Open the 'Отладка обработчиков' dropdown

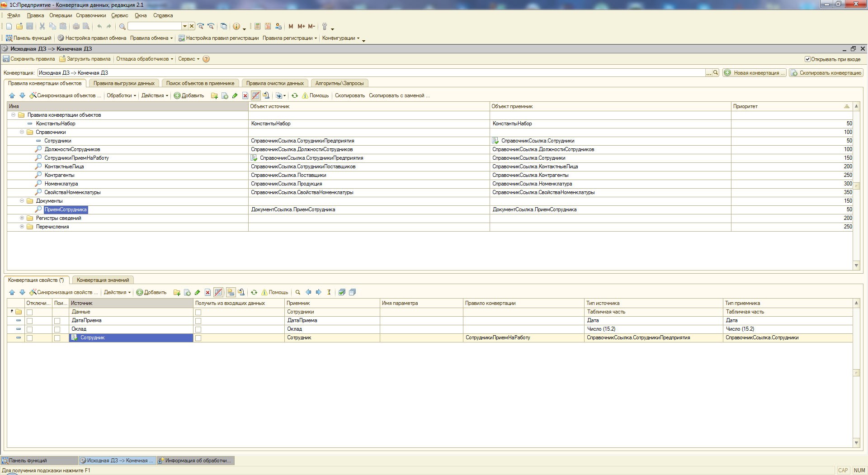(x=144, y=59)
